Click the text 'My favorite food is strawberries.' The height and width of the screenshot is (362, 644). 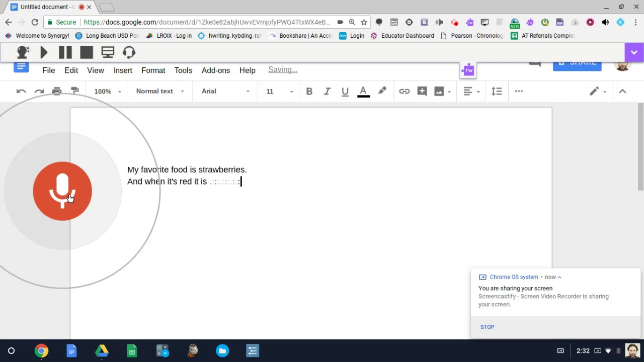[187, 169]
